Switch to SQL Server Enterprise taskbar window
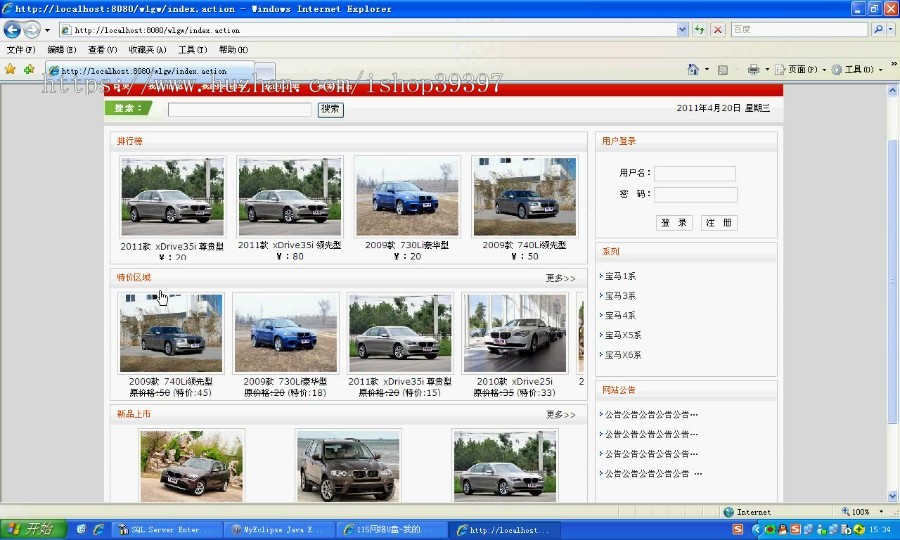The height and width of the screenshot is (540, 900). 167,530
